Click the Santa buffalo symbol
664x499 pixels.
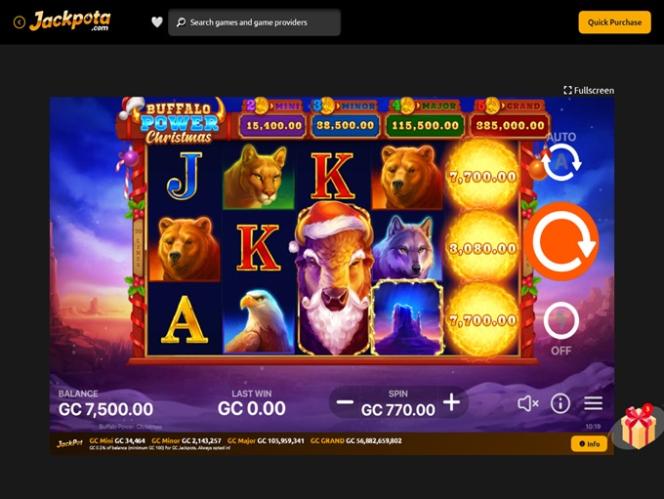335,279
